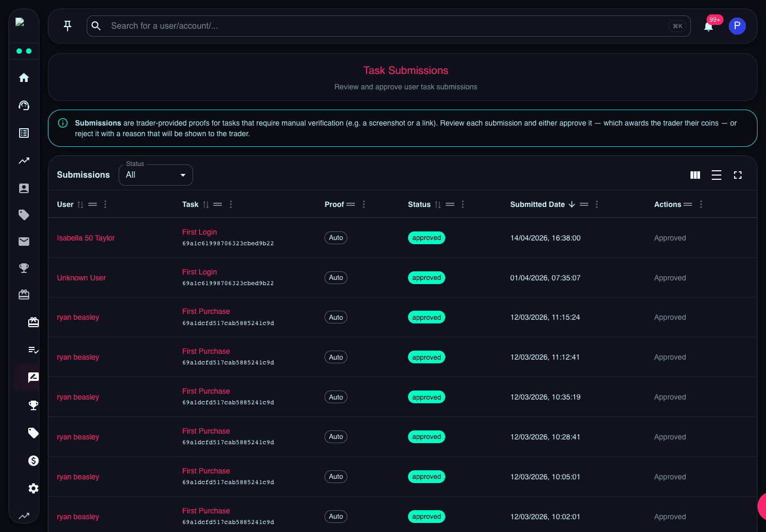Click Auto proof chip for 12/03/2026, 10:02:01 row

pyautogui.click(x=336, y=517)
